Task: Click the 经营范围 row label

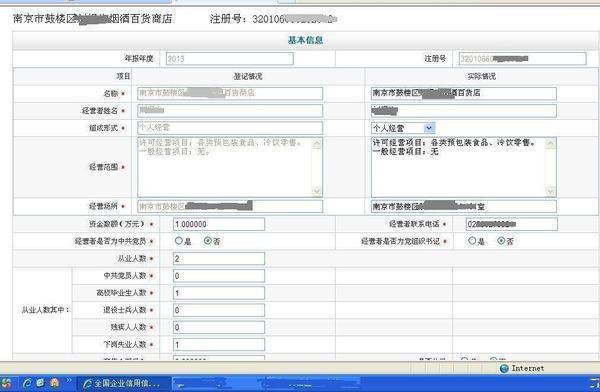Action: pyautogui.click(x=103, y=167)
